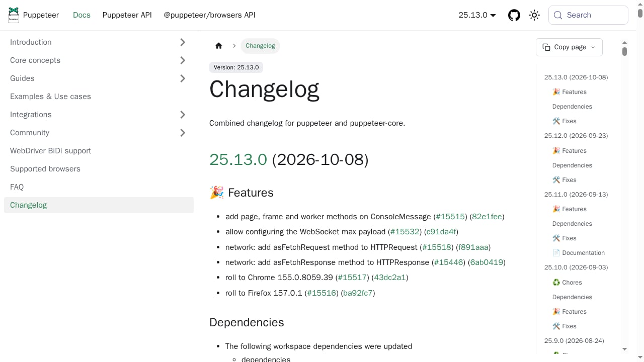Click the Puppeteer logo icon

[14, 15]
